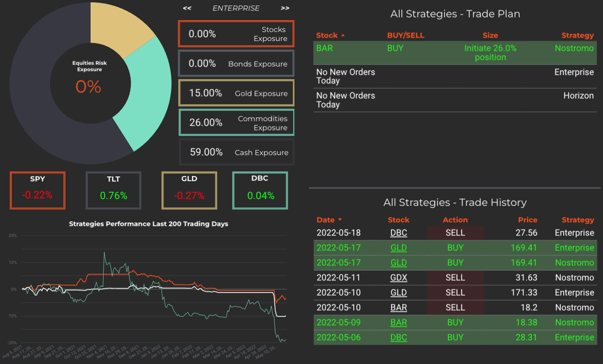Open the GDX stock link from the Nostromo row
Image resolution: width=603 pixels, height=364 pixels.
(x=399, y=277)
